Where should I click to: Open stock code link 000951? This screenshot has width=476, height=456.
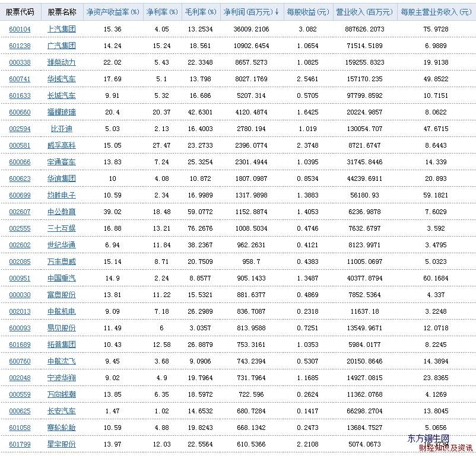click(x=20, y=279)
